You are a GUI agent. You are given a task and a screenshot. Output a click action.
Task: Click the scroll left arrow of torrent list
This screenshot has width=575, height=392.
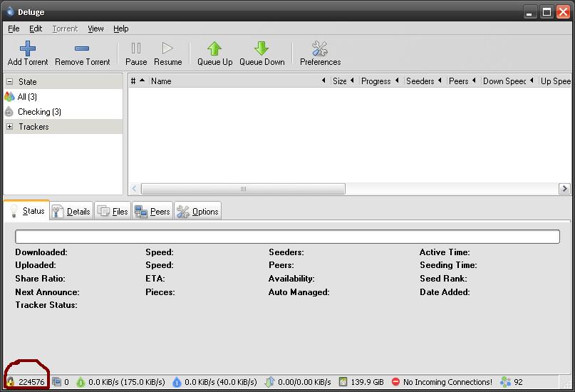134,189
